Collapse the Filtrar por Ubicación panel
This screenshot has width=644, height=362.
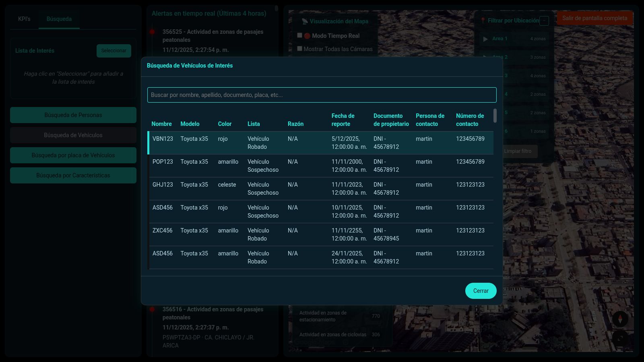[544, 21]
